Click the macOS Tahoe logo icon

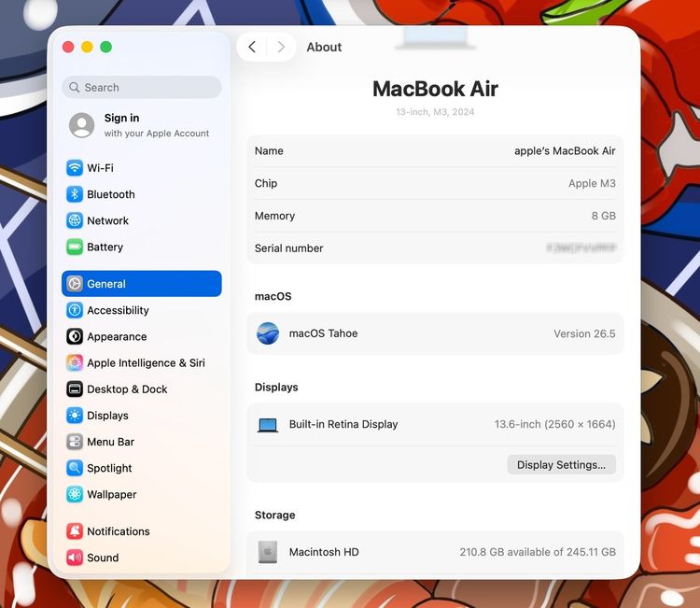click(x=268, y=333)
